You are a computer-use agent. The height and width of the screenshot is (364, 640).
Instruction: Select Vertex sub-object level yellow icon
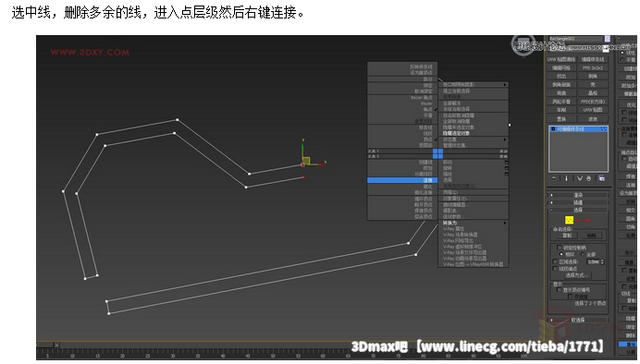tap(569, 220)
